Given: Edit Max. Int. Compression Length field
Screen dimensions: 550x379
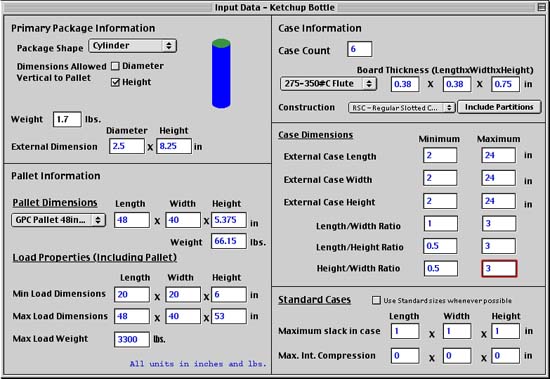Looking at the screenshot, I should (405, 356).
